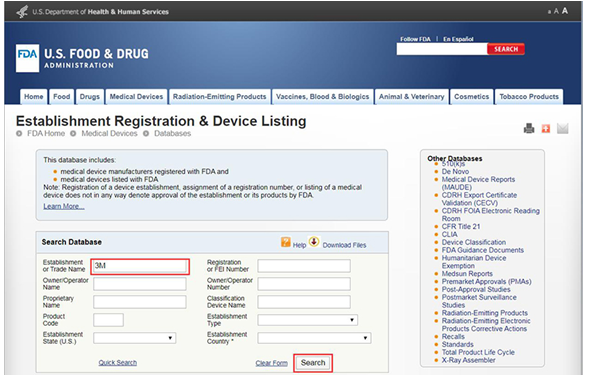
Task: Click the Follow FDA link
Action: 415,39
